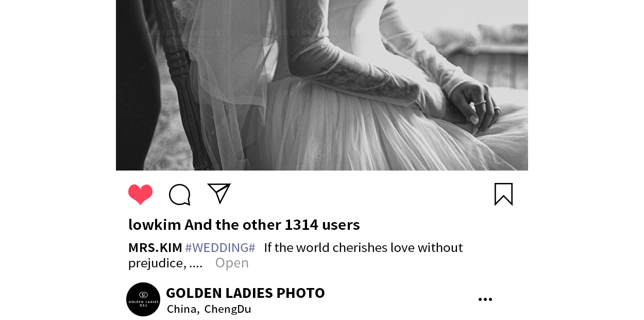Expand the caption by clicking Open

(x=232, y=263)
